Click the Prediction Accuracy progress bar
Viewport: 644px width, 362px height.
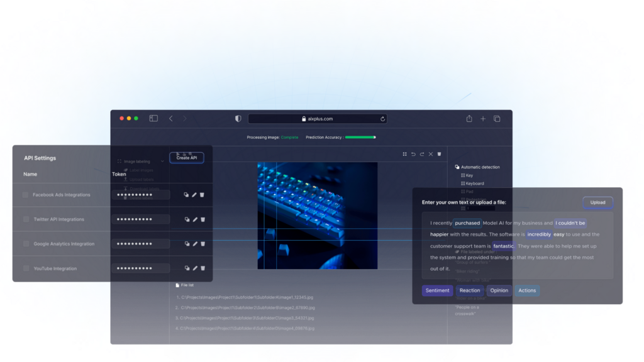point(360,138)
